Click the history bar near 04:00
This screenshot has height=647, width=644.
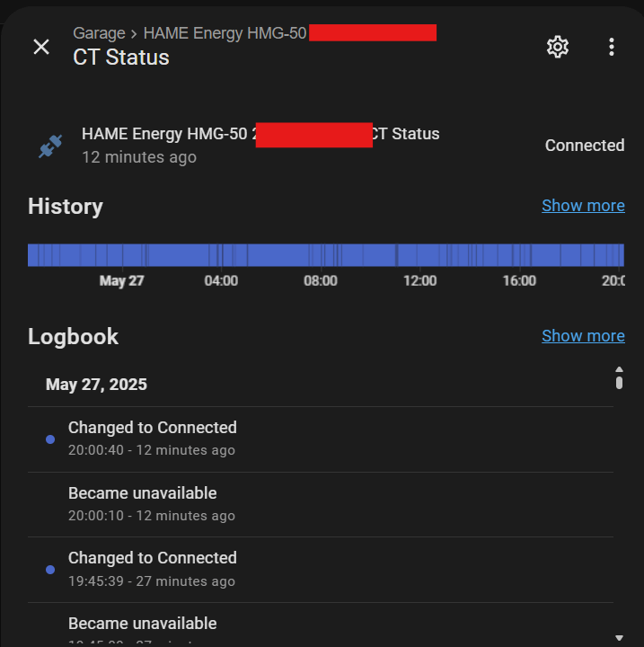tap(221, 255)
